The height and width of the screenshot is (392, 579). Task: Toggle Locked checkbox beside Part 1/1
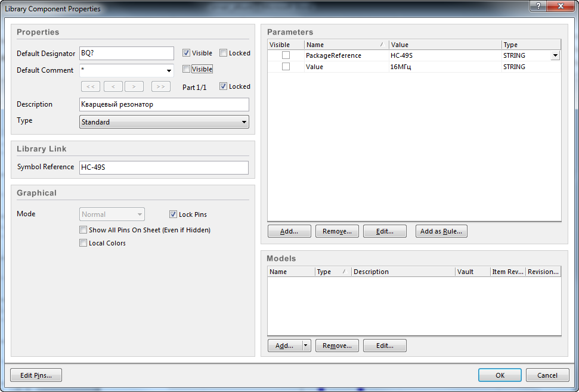point(223,86)
